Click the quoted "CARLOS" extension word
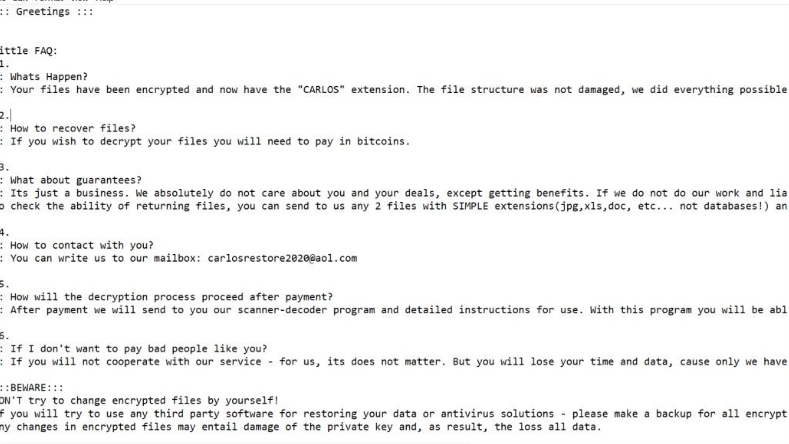 click(x=326, y=90)
